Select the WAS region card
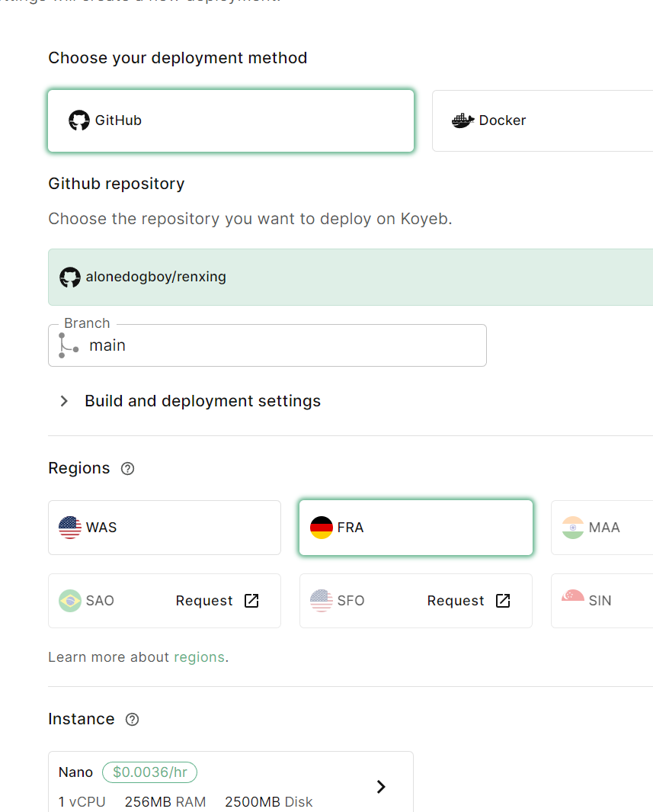Screen dimensions: 653x812 pos(164,527)
